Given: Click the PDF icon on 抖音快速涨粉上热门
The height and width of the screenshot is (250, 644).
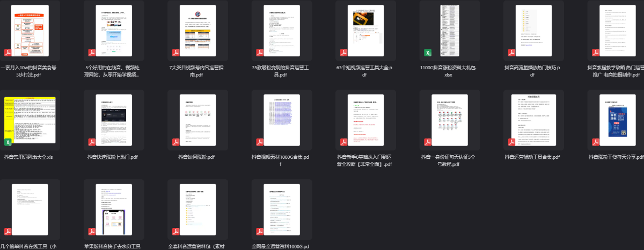Looking at the screenshot, I should [x=92, y=142].
